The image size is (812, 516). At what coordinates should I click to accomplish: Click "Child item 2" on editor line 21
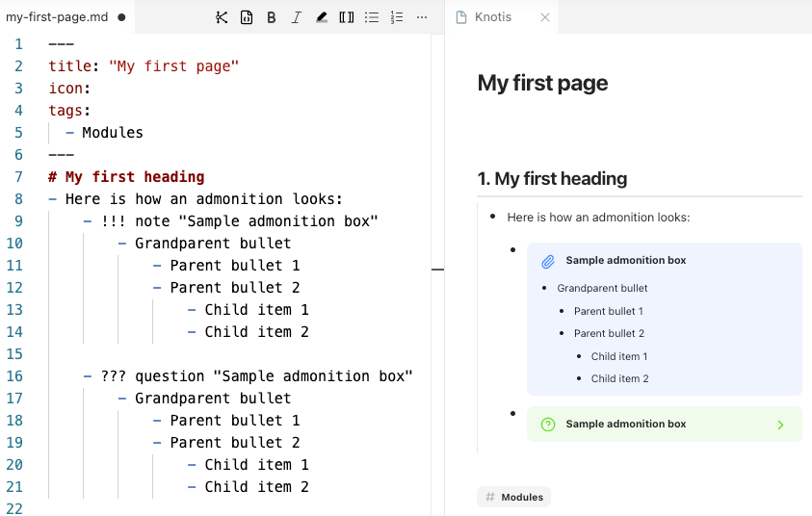[257, 487]
